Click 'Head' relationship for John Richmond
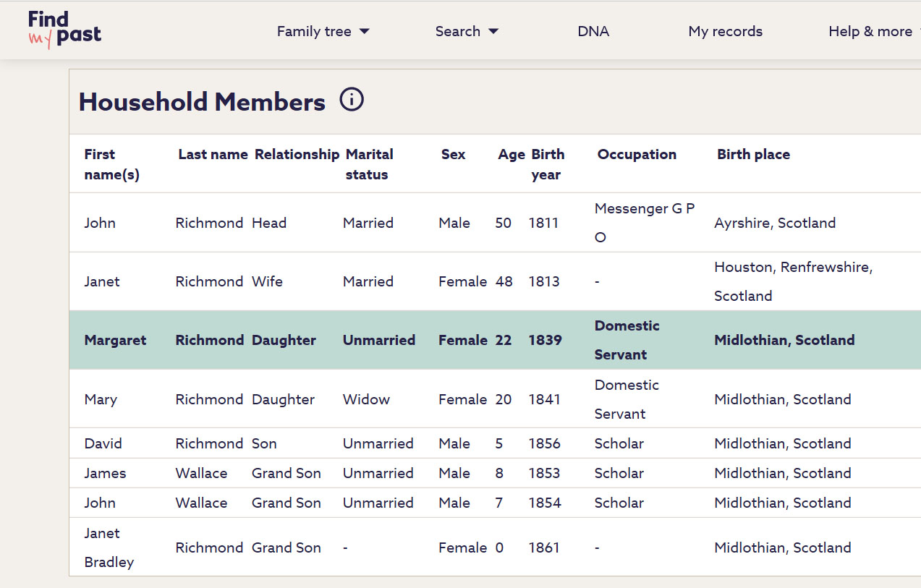The height and width of the screenshot is (588, 921). pos(269,223)
